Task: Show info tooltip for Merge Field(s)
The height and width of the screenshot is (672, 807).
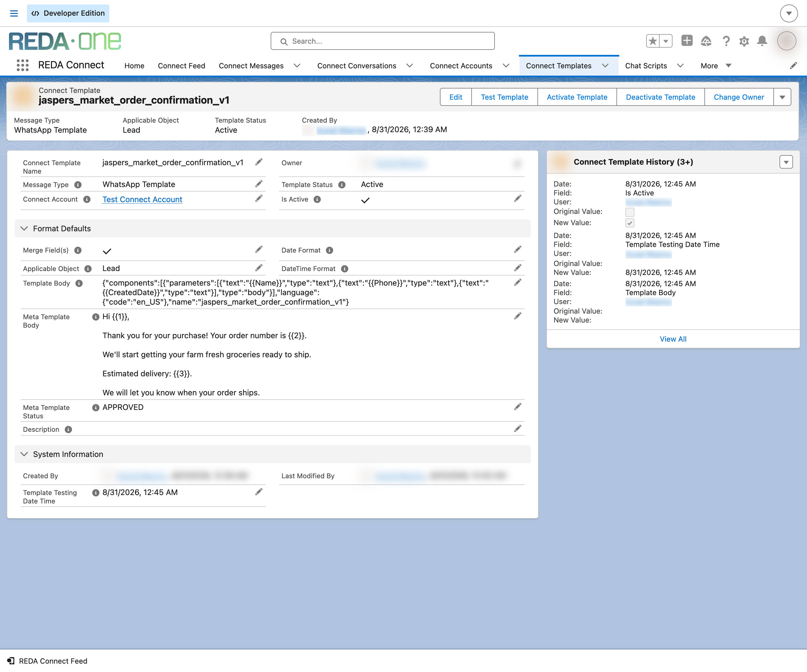Action: point(78,250)
